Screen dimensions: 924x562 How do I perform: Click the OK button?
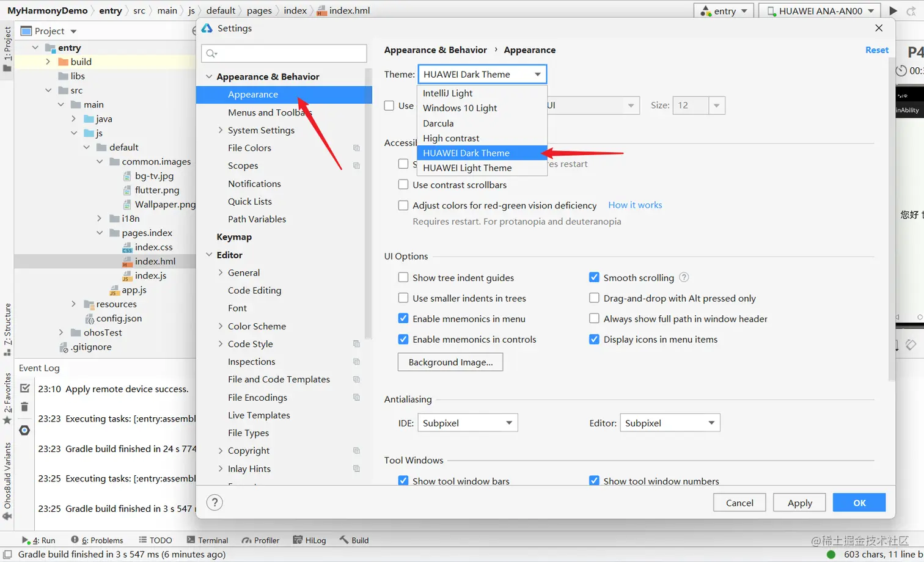[859, 502]
